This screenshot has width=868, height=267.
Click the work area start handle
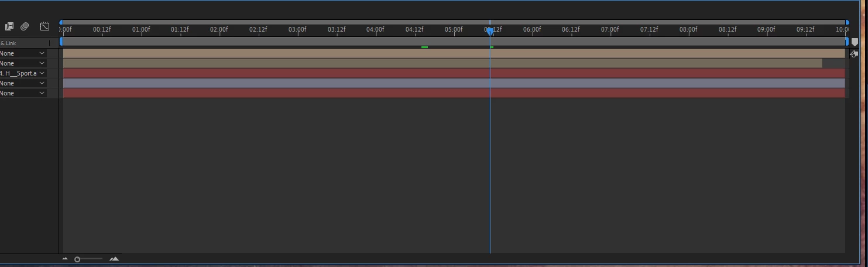pos(61,42)
